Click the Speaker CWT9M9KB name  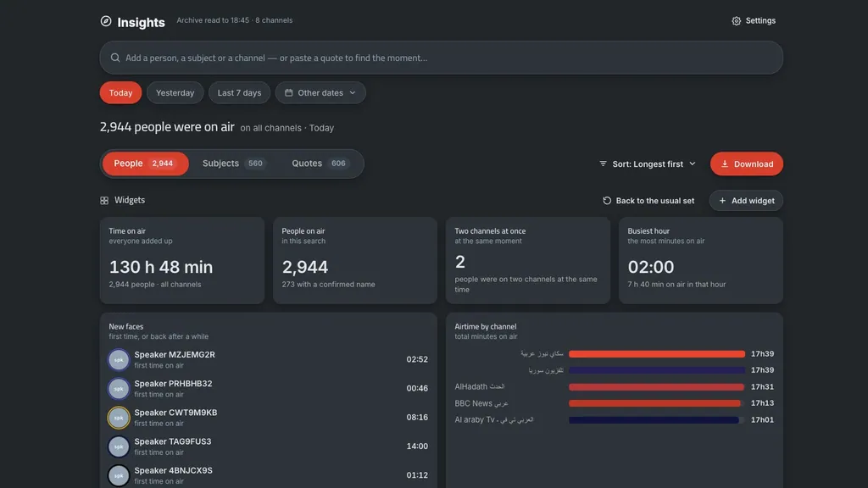coord(175,413)
